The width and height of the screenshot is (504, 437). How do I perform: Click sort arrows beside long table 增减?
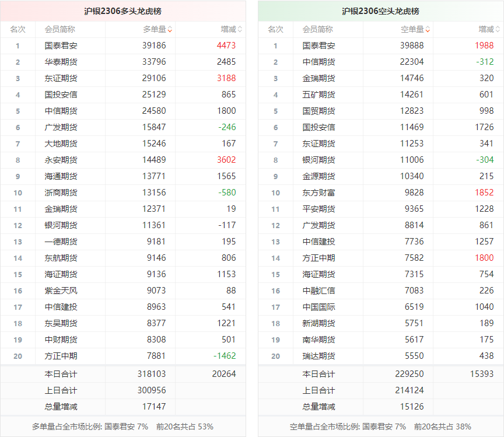(x=240, y=29)
